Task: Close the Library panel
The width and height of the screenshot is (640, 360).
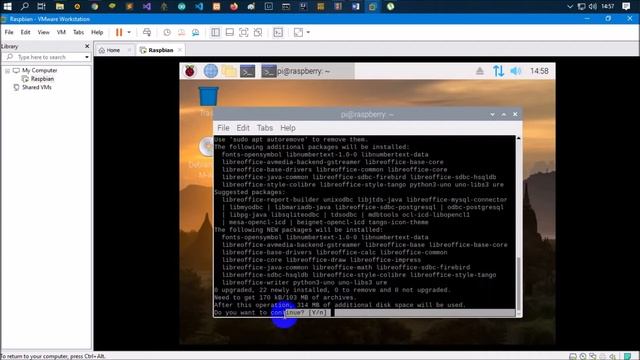Action: pos(87,46)
